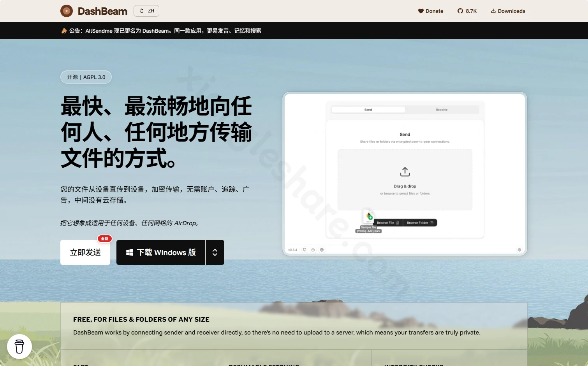Click the 开源 | AGPL 3.0 badge
This screenshot has width=588, height=366.
(86, 77)
